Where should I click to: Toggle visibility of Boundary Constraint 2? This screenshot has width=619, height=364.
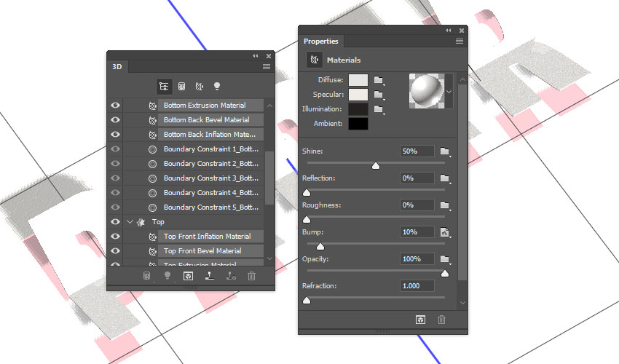(115, 164)
